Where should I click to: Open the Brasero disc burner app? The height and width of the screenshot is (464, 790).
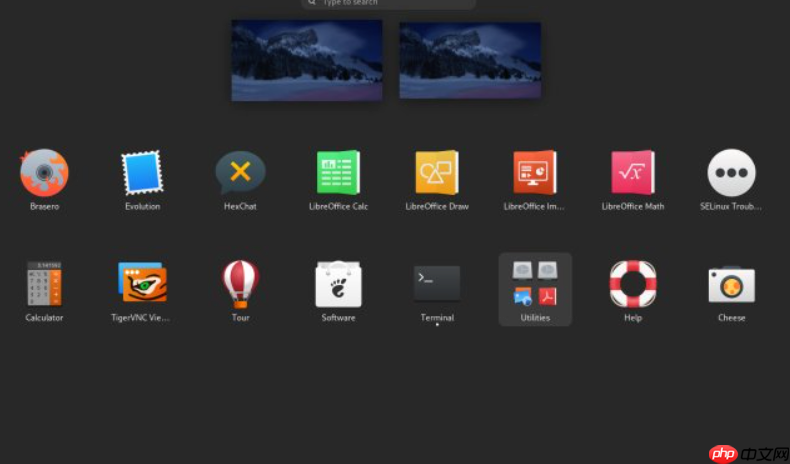click(44, 173)
